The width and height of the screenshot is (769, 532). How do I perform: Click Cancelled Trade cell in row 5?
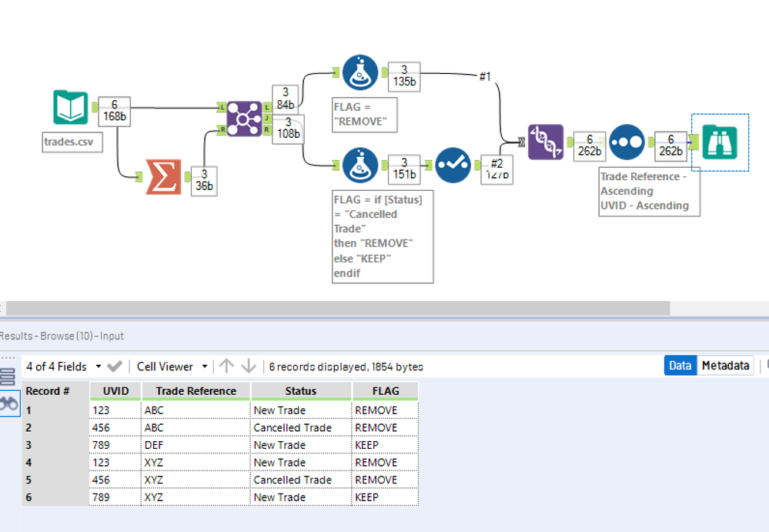point(301,480)
